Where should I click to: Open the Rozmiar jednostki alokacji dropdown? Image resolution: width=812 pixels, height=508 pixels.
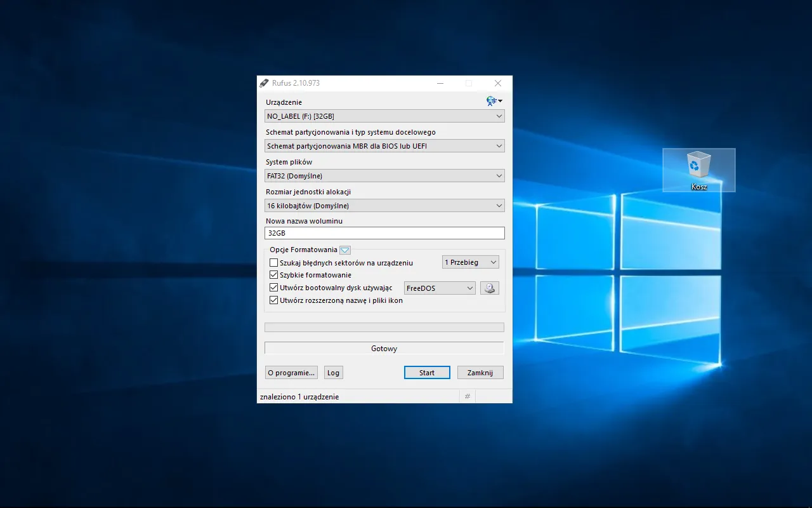click(x=384, y=205)
